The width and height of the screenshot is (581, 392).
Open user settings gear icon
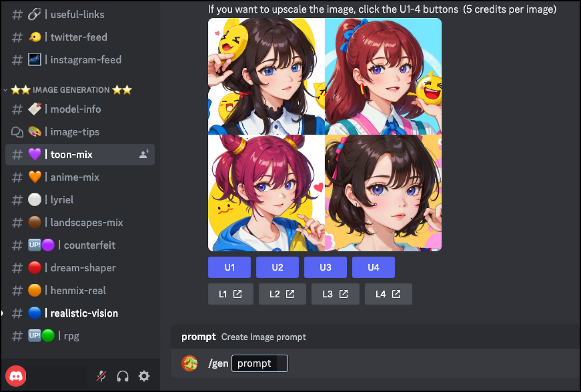144,376
